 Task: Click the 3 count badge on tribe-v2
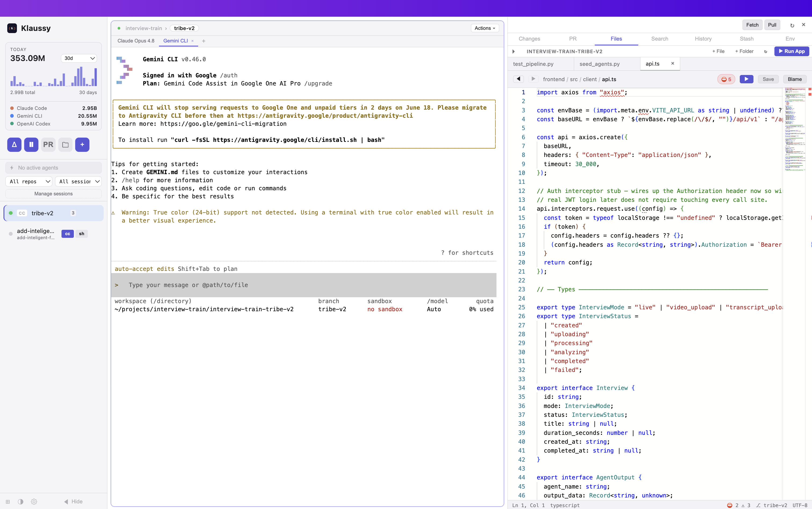[73, 213]
